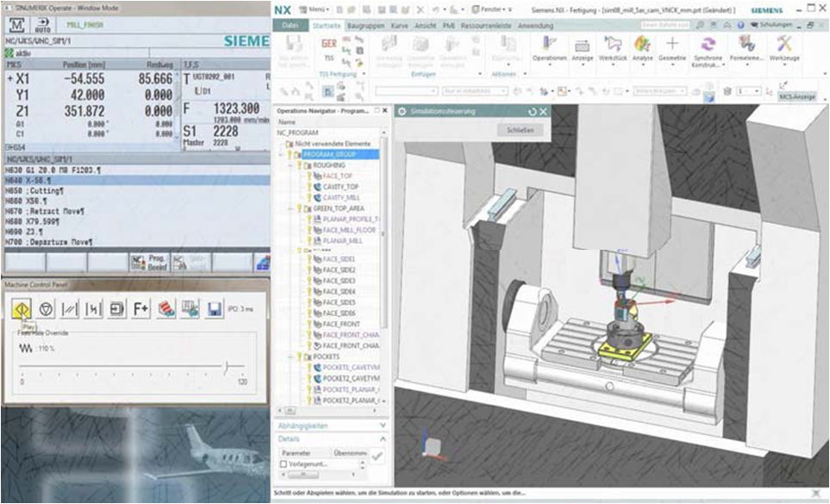Click the boxed arrow icon in Machine Control Panel
This screenshot has height=504, width=830.
click(x=117, y=308)
